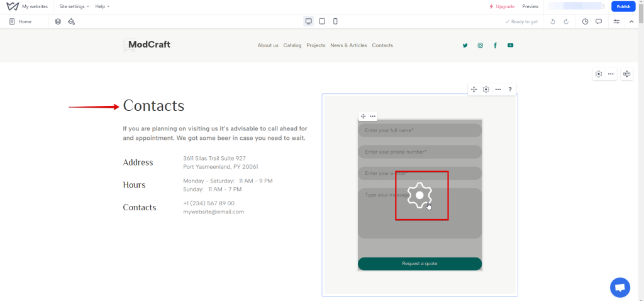The height and width of the screenshot is (301, 644).
Task: Switch to mobile view mode
Action: click(335, 21)
